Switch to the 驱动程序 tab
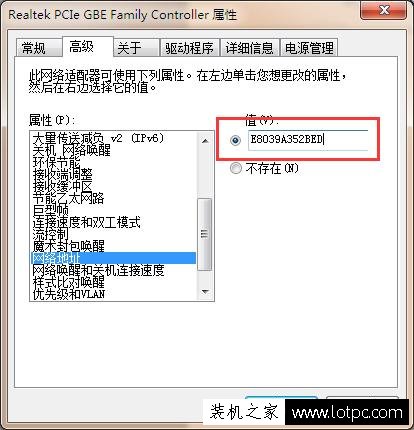Screen dimensions: 414x430 click(x=189, y=48)
